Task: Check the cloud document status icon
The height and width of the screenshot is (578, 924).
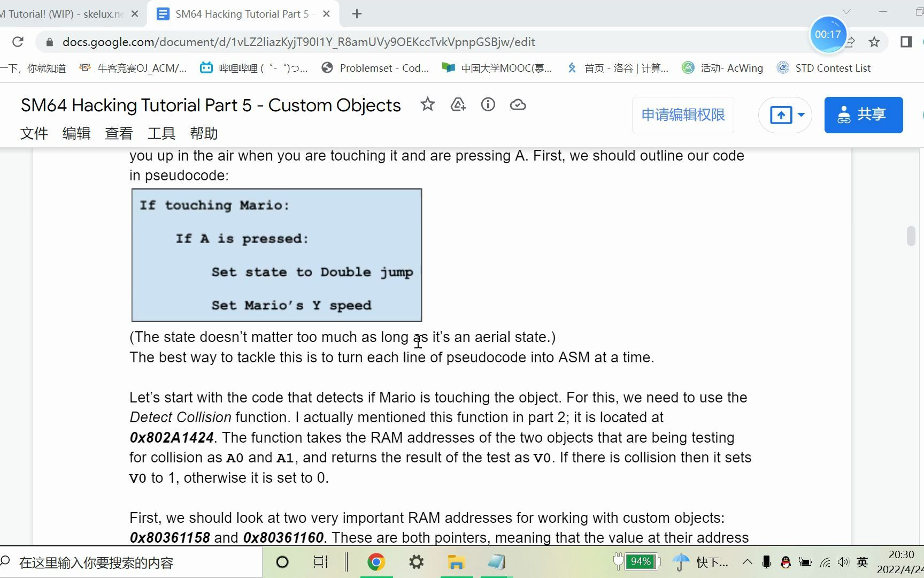Action: (518, 104)
